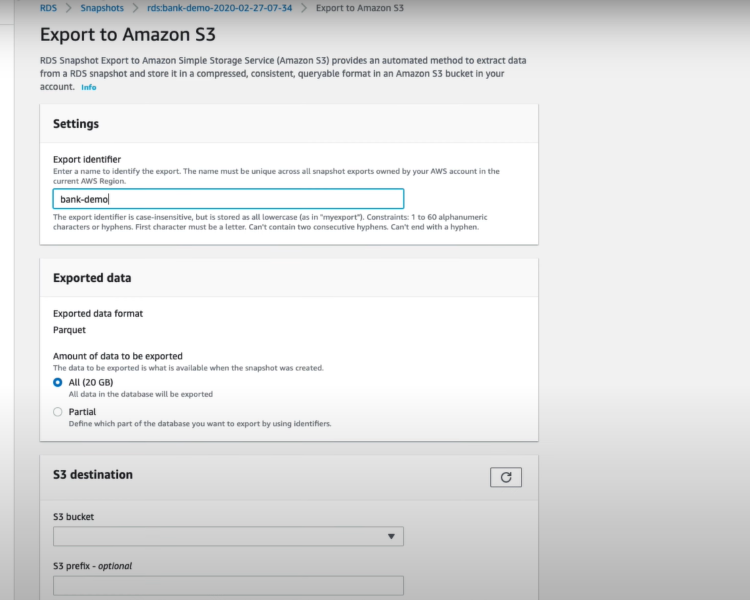Click into the S3 prefix optional field

pyautogui.click(x=228, y=586)
